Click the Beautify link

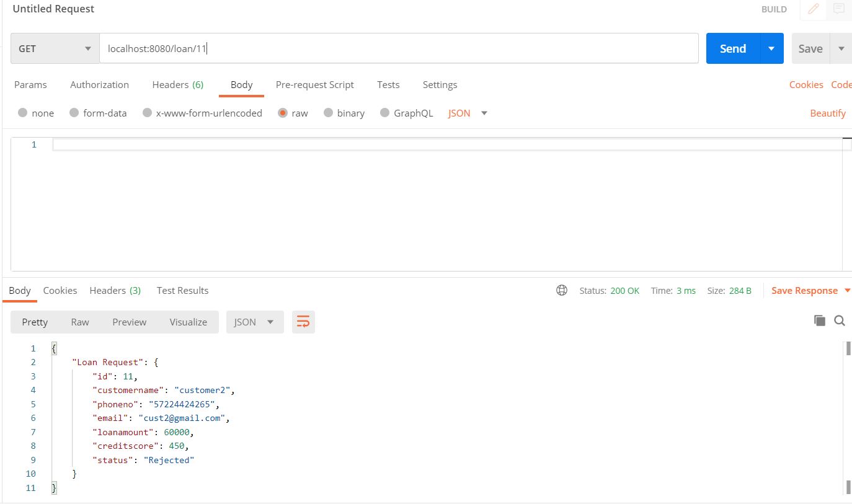pyautogui.click(x=828, y=113)
